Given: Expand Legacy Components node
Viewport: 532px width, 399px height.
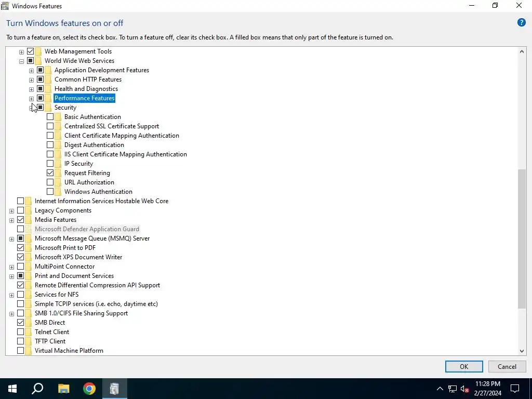Looking at the screenshot, I should (11, 211).
